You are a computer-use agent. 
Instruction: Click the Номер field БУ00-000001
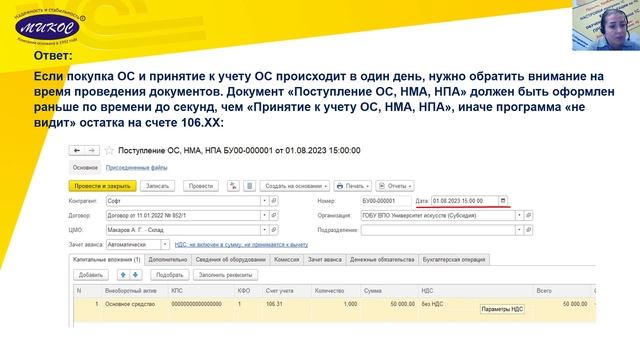(x=386, y=201)
